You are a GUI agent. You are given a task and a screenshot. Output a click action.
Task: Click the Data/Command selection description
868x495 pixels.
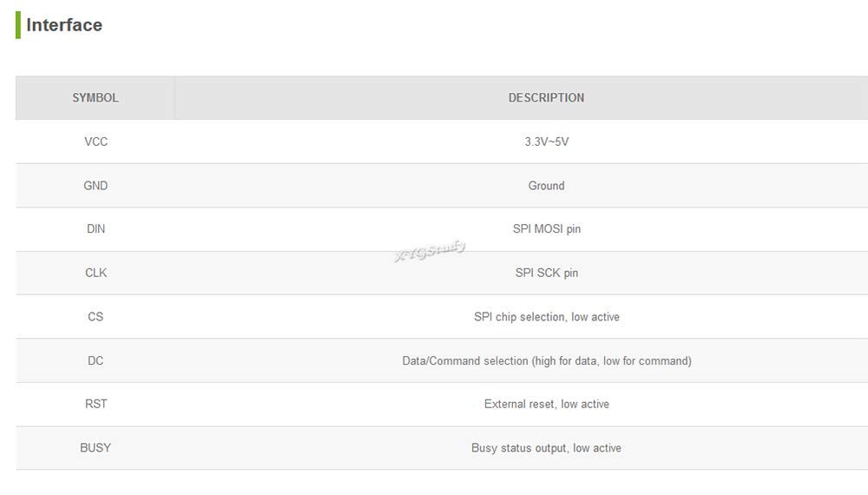(546, 360)
